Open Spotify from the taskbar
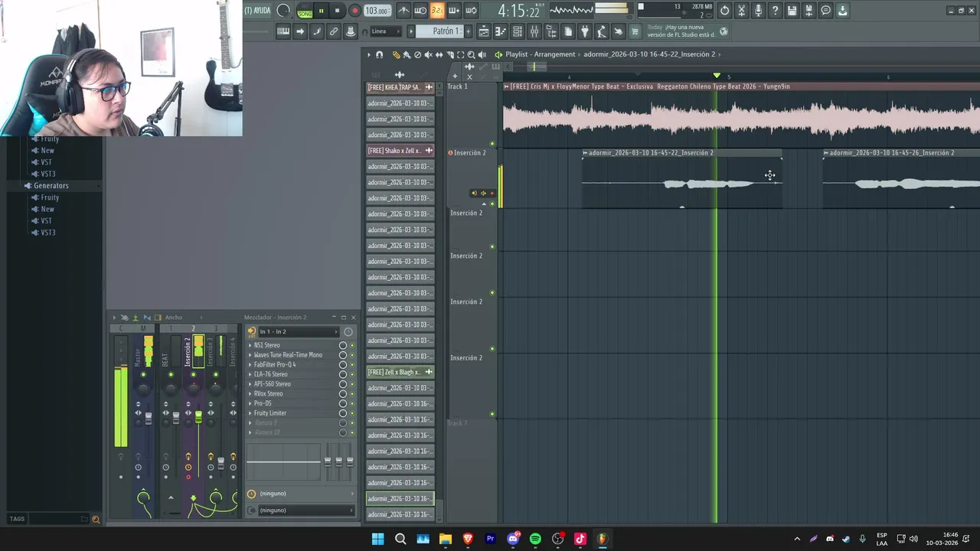This screenshot has width=980, height=551. 535,539
